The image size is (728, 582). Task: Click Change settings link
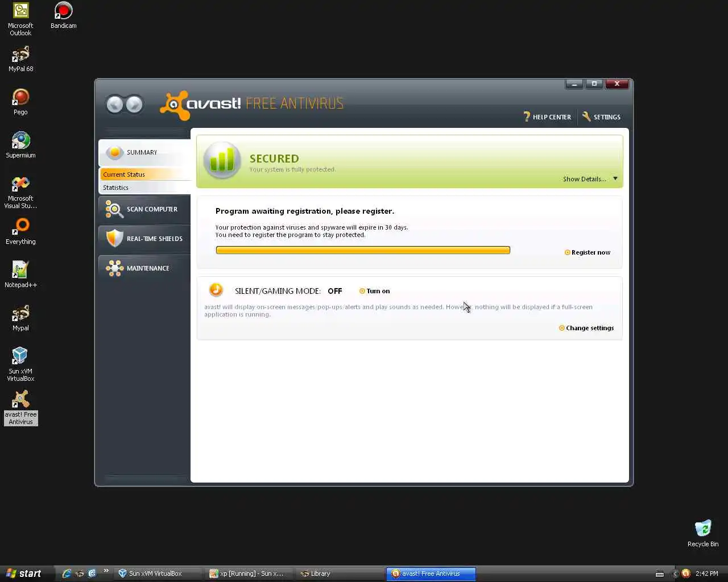tap(586, 328)
